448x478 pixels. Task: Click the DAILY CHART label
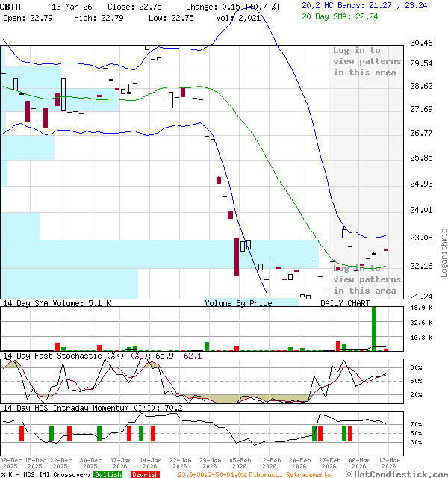point(345,304)
